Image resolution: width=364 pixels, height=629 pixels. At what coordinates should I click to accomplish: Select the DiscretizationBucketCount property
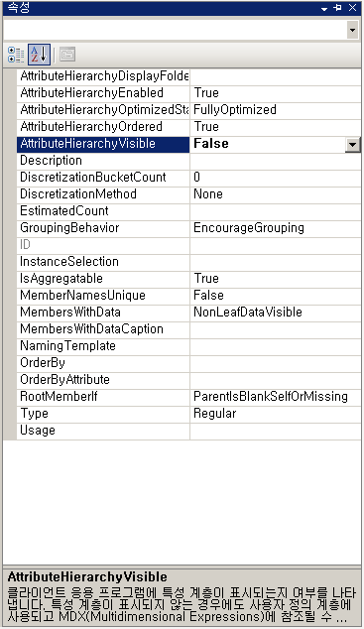coord(103,178)
